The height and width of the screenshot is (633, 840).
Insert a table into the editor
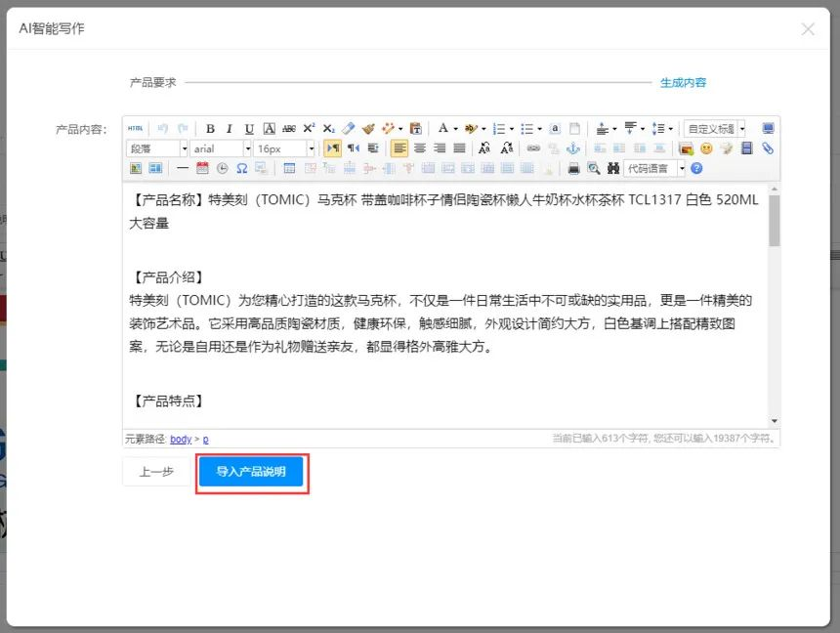click(289, 168)
